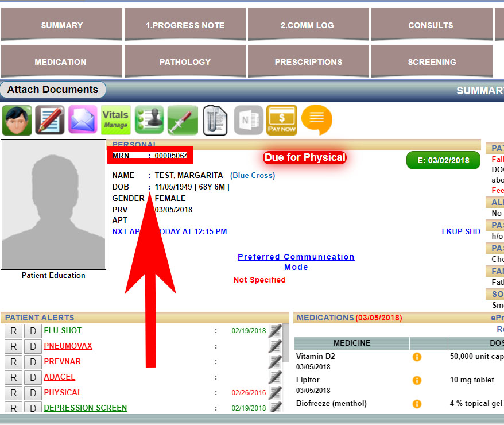The width and height of the screenshot is (504, 425).
Task: Open the notepad with red pencil icon
Action: click(x=50, y=120)
